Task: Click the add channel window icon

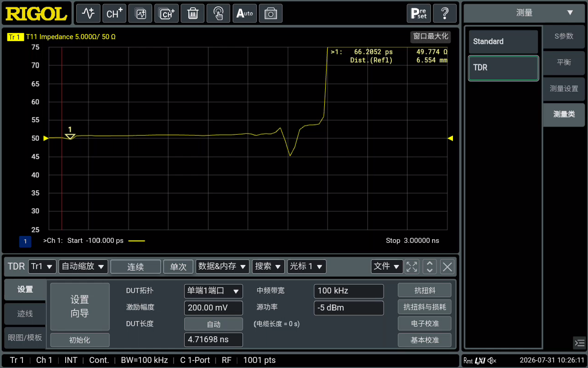Action: (166, 13)
